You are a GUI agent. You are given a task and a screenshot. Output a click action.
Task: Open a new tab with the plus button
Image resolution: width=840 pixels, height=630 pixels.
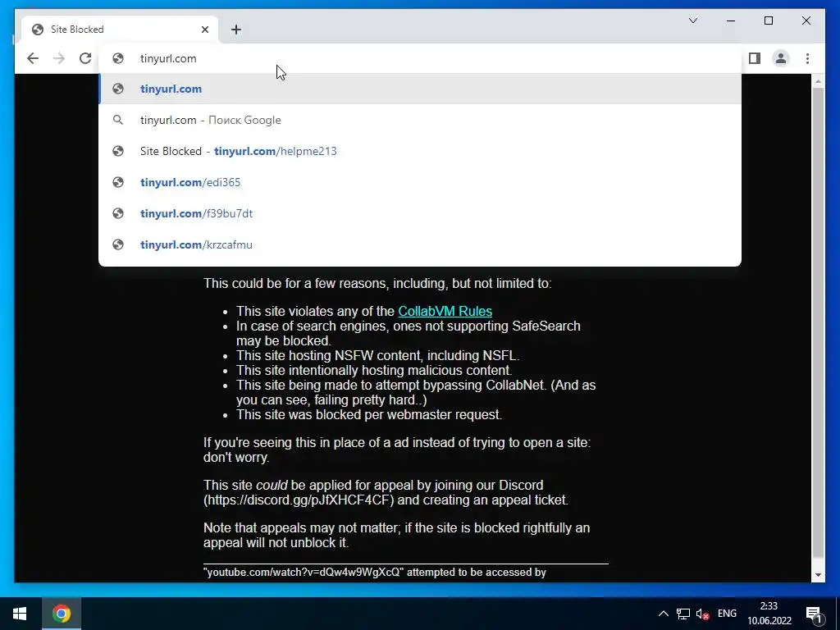[236, 30]
